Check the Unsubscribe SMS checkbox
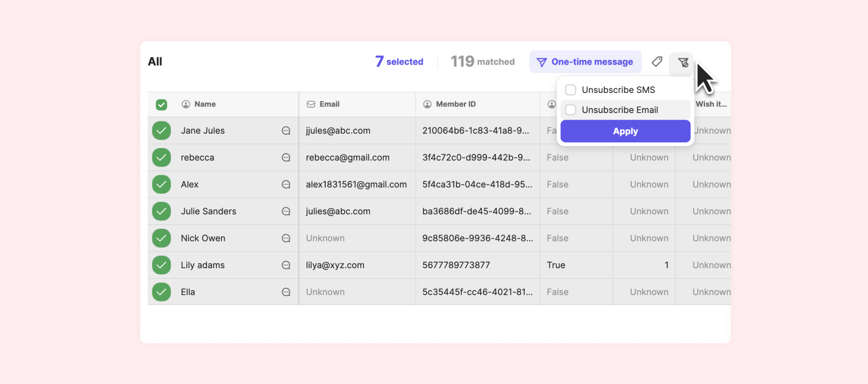The height and width of the screenshot is (384, 868). click(570, 90)
